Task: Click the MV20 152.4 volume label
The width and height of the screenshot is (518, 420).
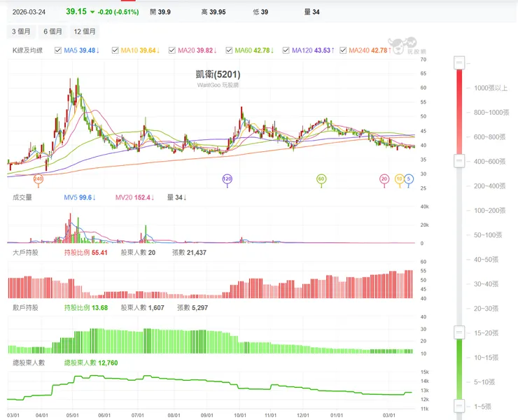Action: click(x=135, y=197)
